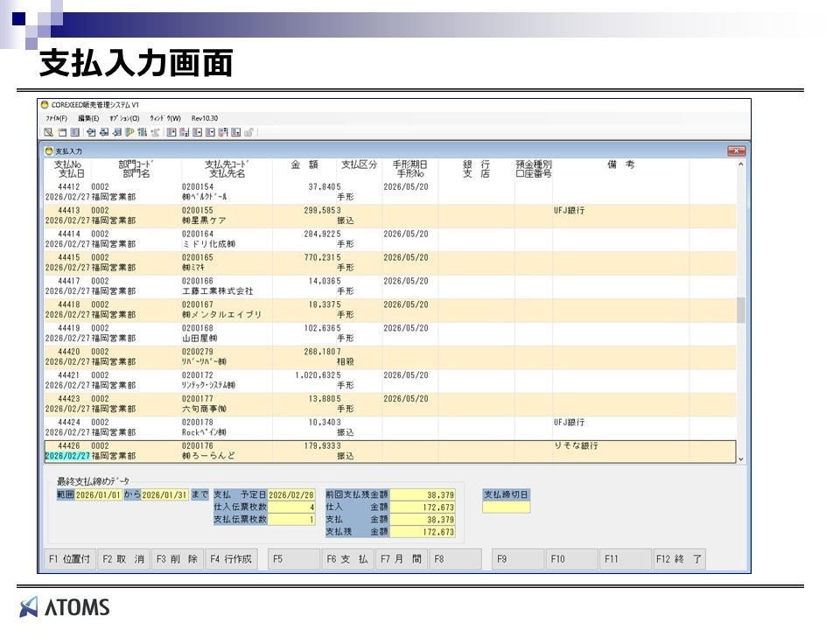Click the scrollbar down arrow in the payment list
840x630 pixels.
741,458
